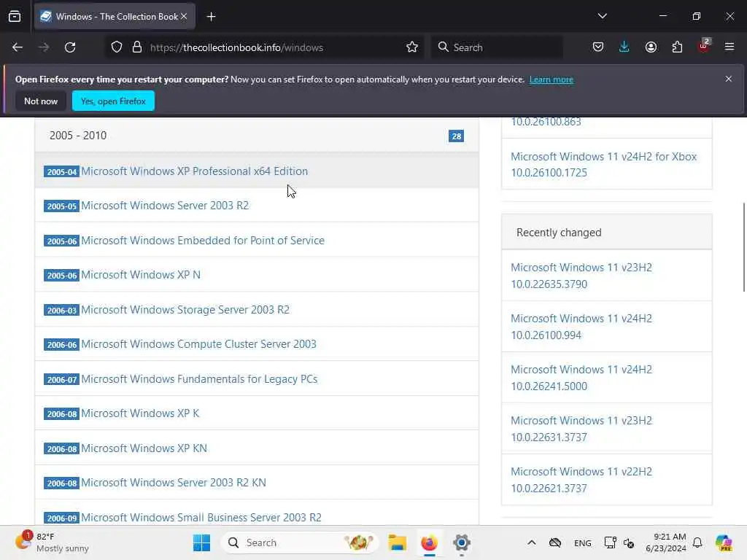Open the Windows Start menu
Image resolution: width=747 pixels, height=560 pixels.
coord(201,542)
